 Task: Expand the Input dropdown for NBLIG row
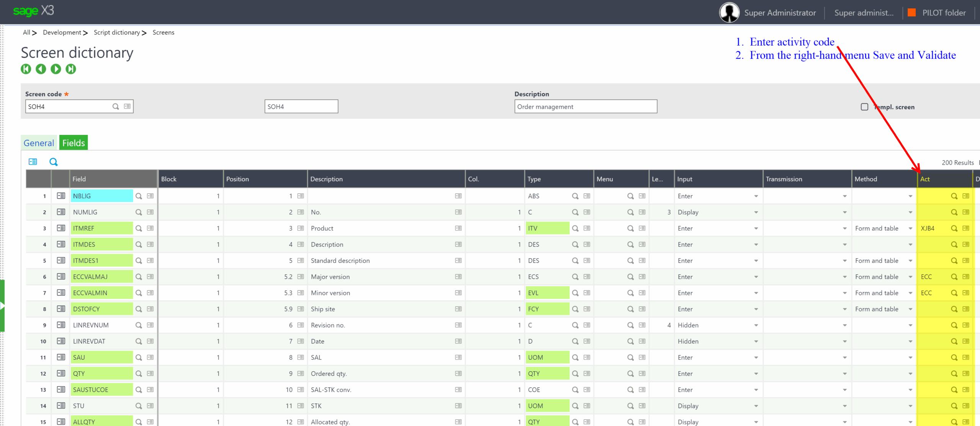(x=756, y=197)
